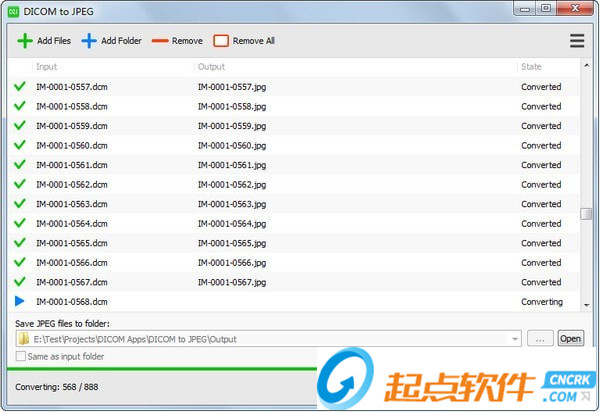The image size is (600, 412).
Task: Click green checkmark for IM-0001-0558.dcm
Action: point(20,106)
